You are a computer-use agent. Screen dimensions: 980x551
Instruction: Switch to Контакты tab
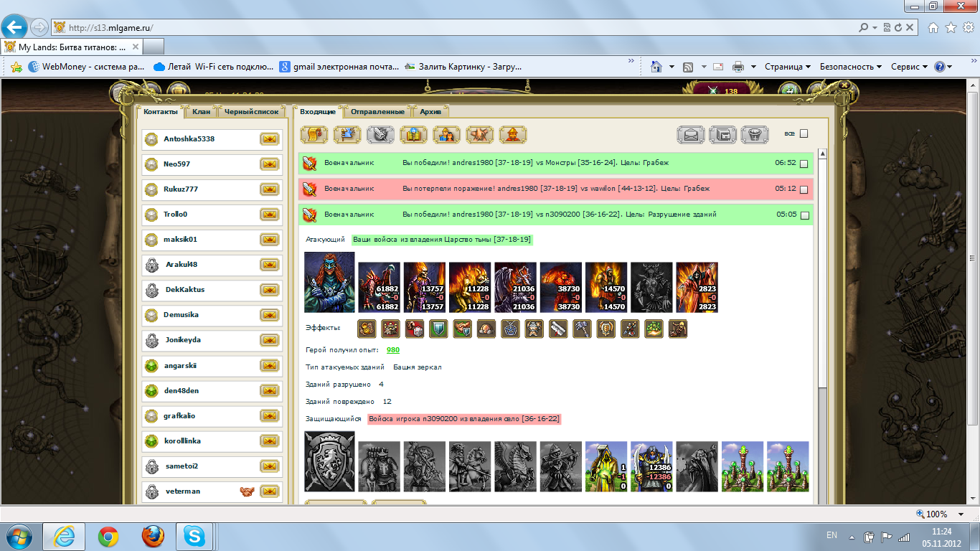tap(160, 112)
